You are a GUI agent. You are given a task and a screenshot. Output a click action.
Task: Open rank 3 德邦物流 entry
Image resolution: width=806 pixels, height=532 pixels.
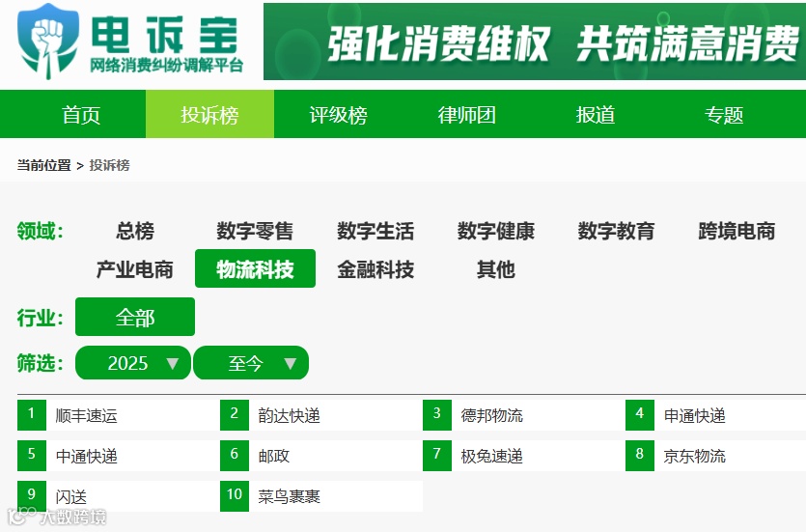pyautogui.click(x=524, y=415)
